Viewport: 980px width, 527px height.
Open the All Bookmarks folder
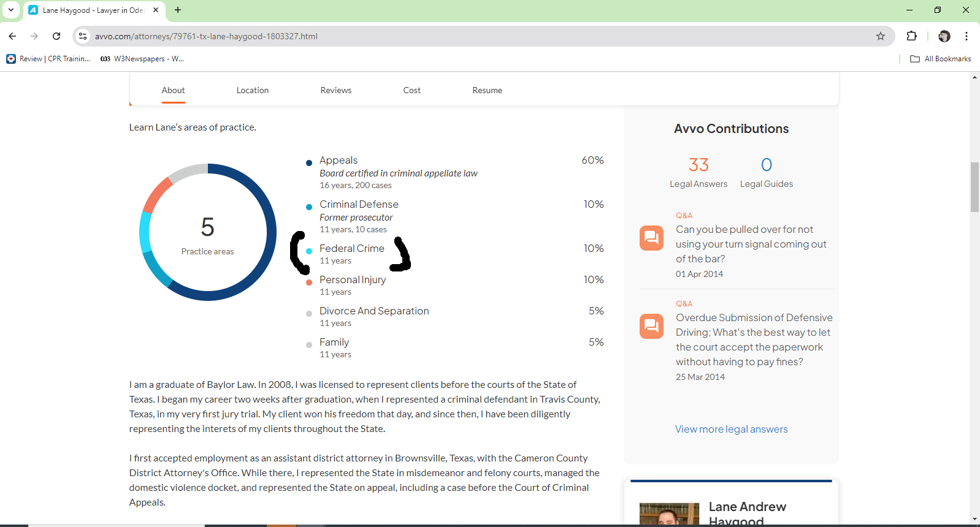[x=941, y=59]
